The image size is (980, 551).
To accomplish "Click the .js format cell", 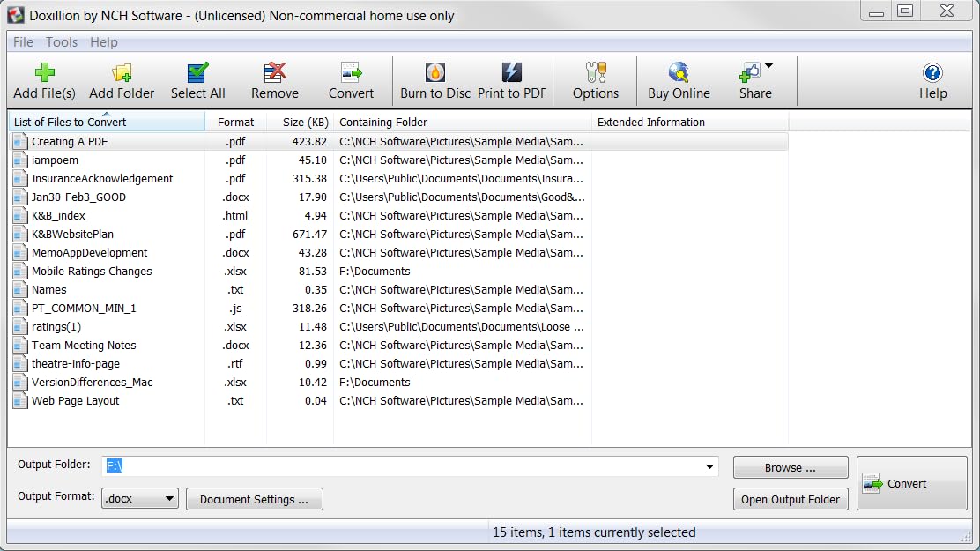I will (235, 309).
